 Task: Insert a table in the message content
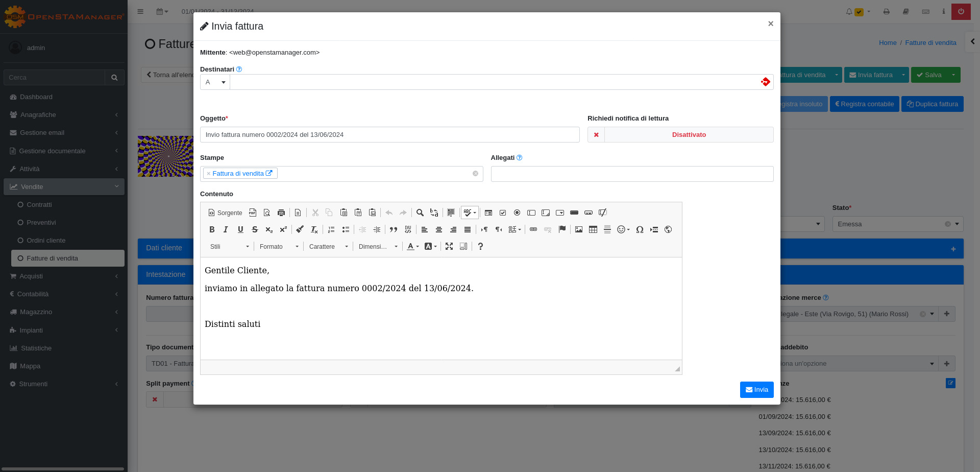pos(593,230)
